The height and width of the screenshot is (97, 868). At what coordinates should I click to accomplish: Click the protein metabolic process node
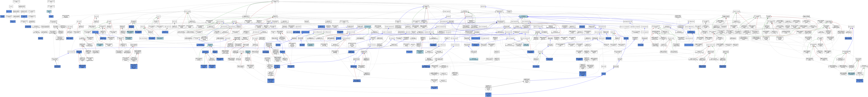pyautogui.click(x=698, y=27)
